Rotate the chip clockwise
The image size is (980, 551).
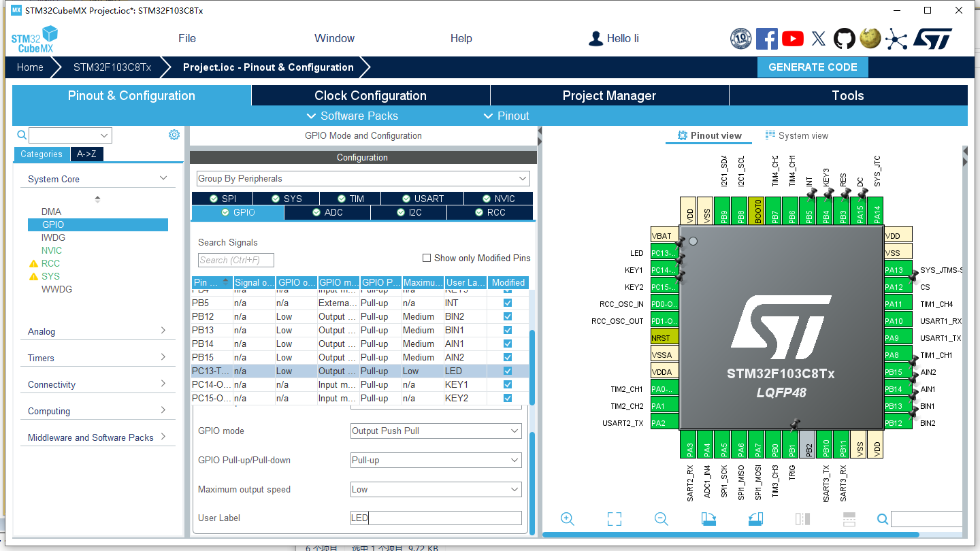708,519
